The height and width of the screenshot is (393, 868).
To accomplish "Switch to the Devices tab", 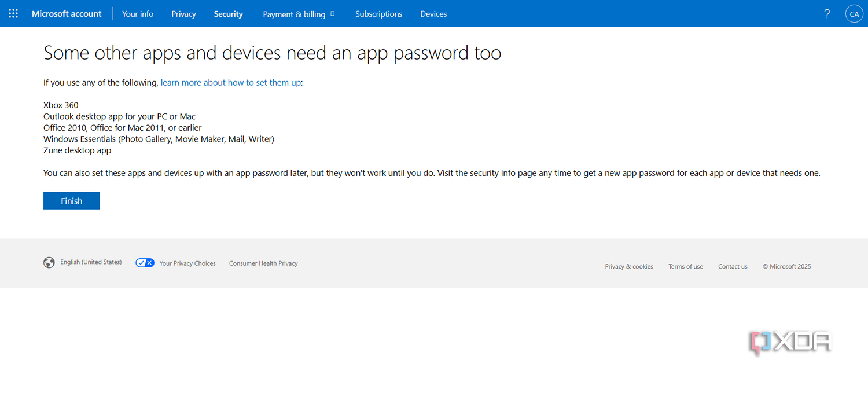I will 433,14.
